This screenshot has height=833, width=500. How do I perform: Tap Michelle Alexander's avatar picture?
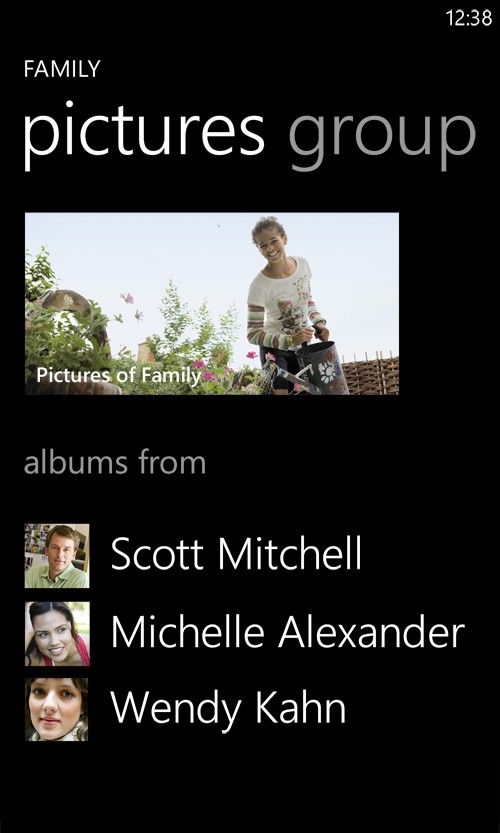57,633
